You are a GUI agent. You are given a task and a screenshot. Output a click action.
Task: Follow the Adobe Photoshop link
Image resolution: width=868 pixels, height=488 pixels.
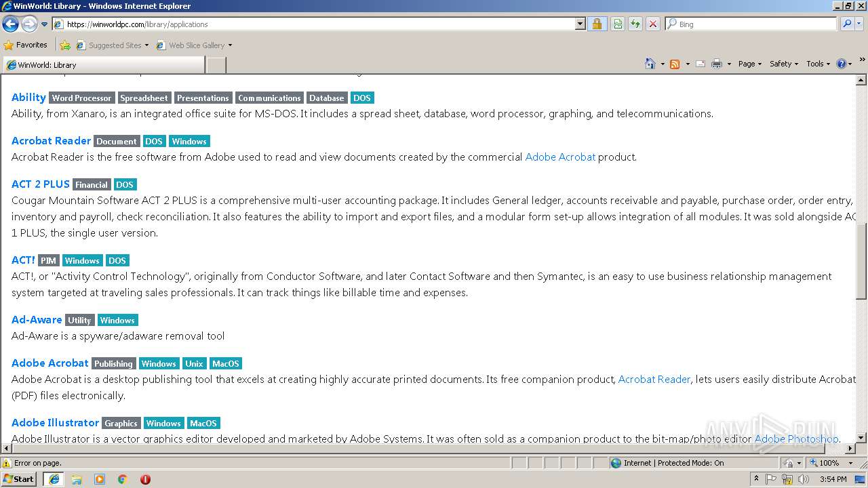(x=797, y=439)
